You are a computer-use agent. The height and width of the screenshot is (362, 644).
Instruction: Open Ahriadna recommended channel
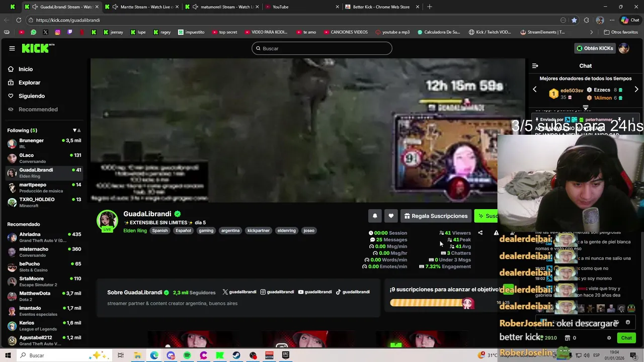coord(44,237)
